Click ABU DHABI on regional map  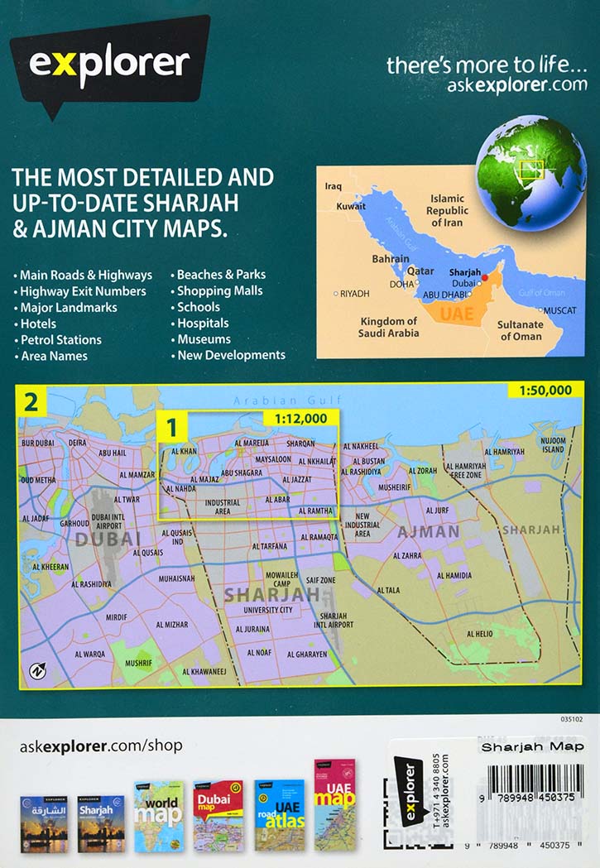coord(444,295)
